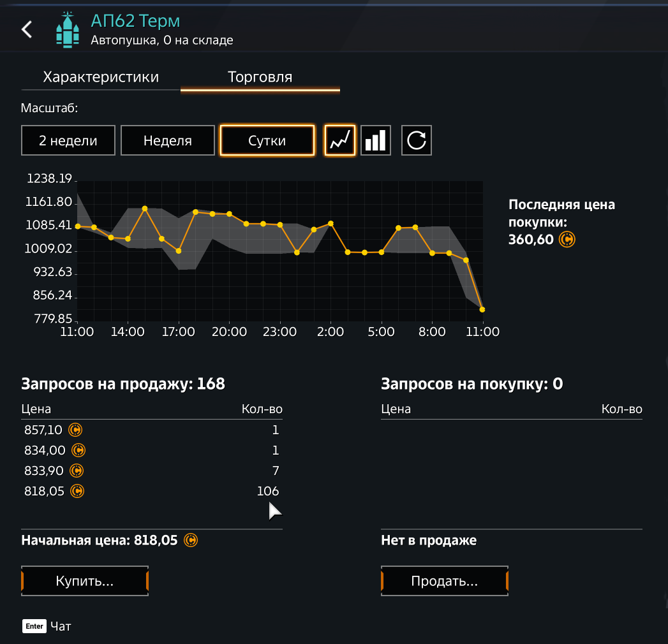Click the Запросов на продажу: 168 heading
The image size is (668, 644).
[x=123, y=384]
